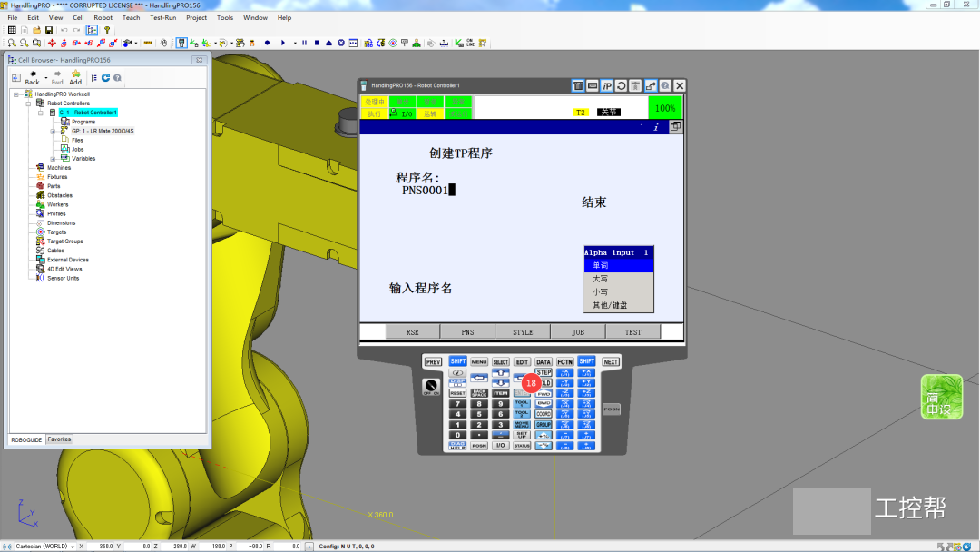Open the Teach menu
The height and width of the screenshot is (552, 980).
click(x=132, y=17)
